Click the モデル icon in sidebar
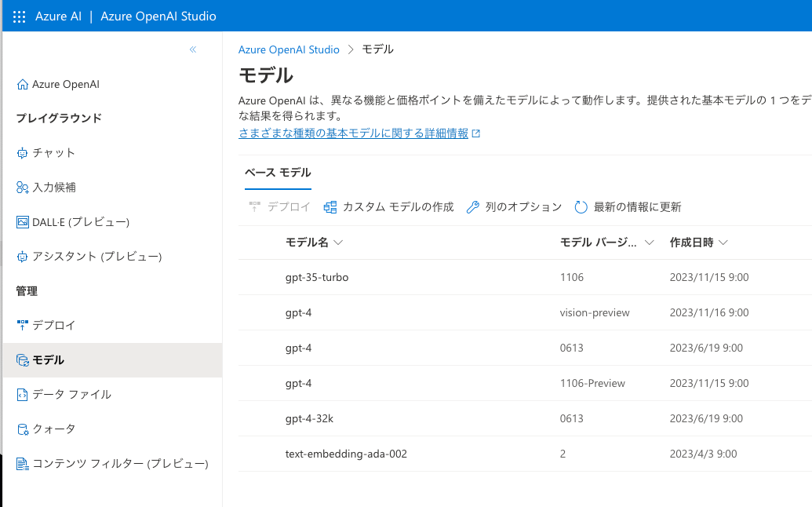 (x=22, y=360)
